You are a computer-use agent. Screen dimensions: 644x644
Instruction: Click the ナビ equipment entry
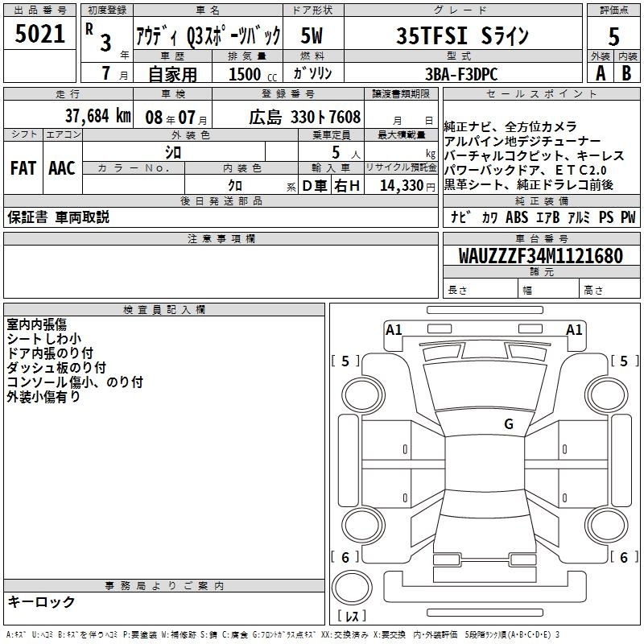(460, 217)
